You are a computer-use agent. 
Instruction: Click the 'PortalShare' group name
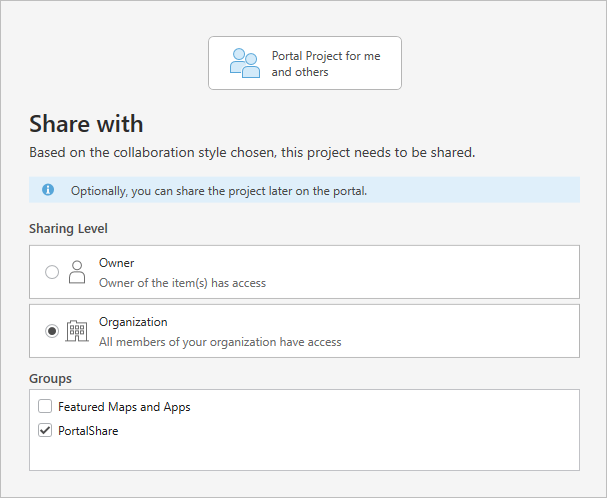(x=88, y=431)
